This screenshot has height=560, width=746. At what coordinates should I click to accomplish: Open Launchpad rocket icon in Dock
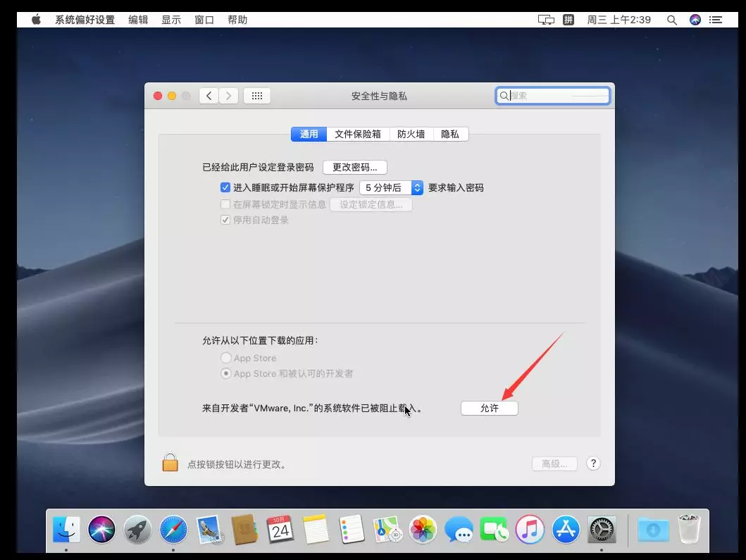[x=137, y=529]
